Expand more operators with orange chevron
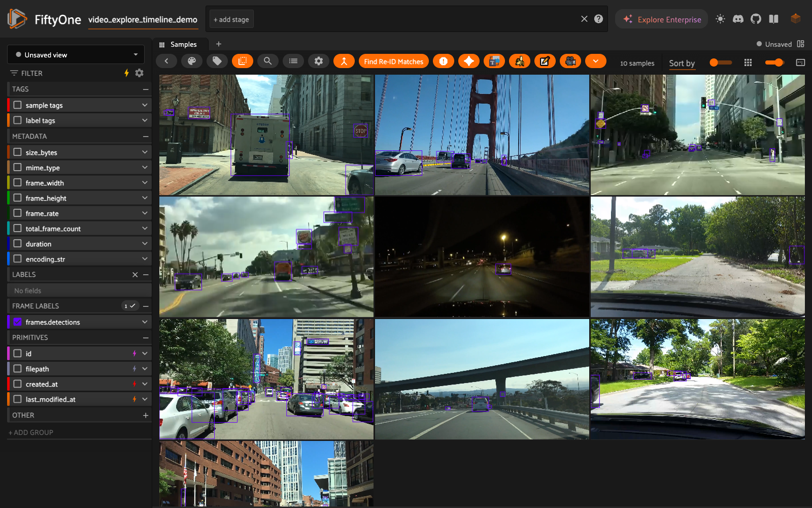This screenshot has height=508, width=812. pyautogui.click(x=596, y=61)
